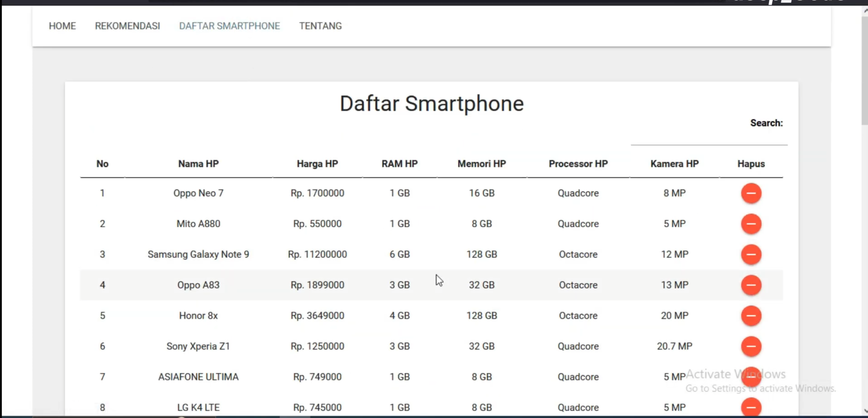
Task: Sort by the No column header
Action: pyautogui.click(x=102, y=164)
